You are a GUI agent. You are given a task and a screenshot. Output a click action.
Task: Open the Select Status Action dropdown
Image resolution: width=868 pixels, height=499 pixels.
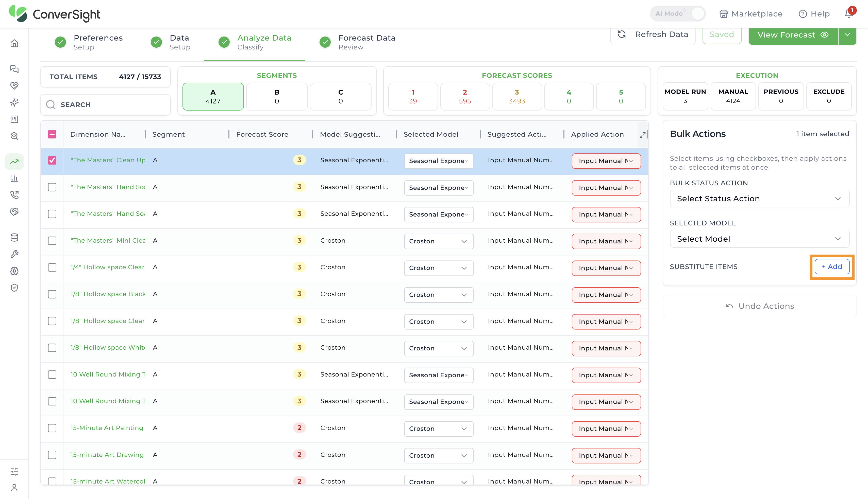pos(759,199)
